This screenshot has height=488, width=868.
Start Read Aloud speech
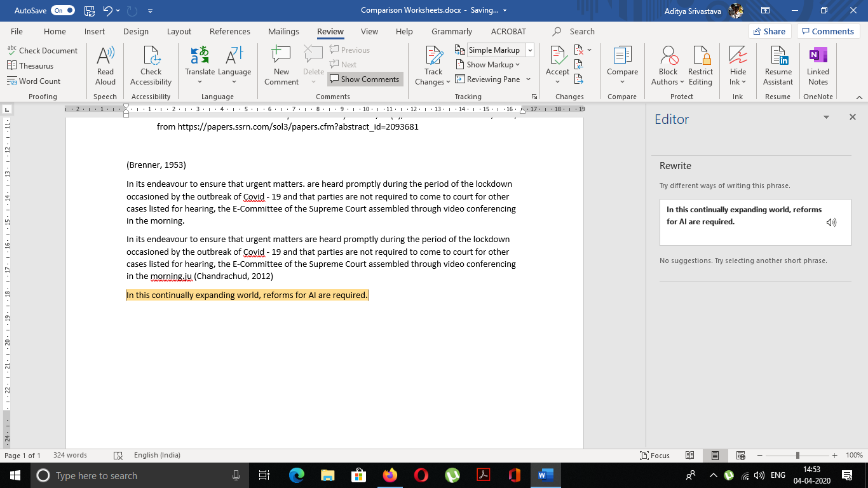[105, 66]
